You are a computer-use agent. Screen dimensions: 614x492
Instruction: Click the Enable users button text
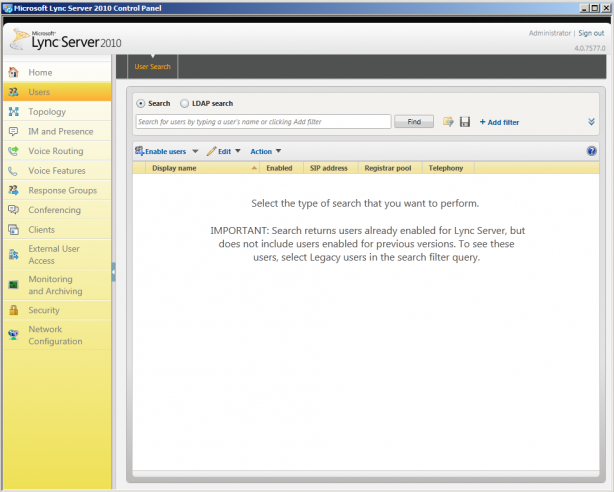(165, 151)
